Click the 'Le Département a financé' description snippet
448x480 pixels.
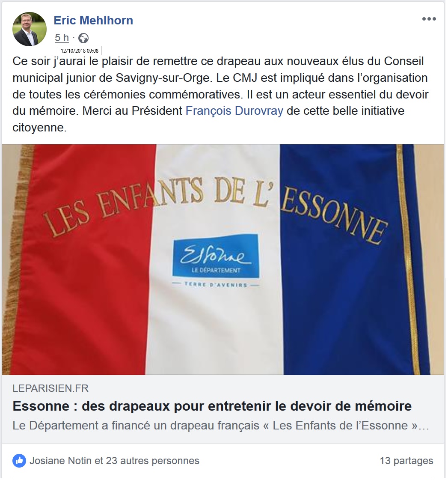pos(221,426)
